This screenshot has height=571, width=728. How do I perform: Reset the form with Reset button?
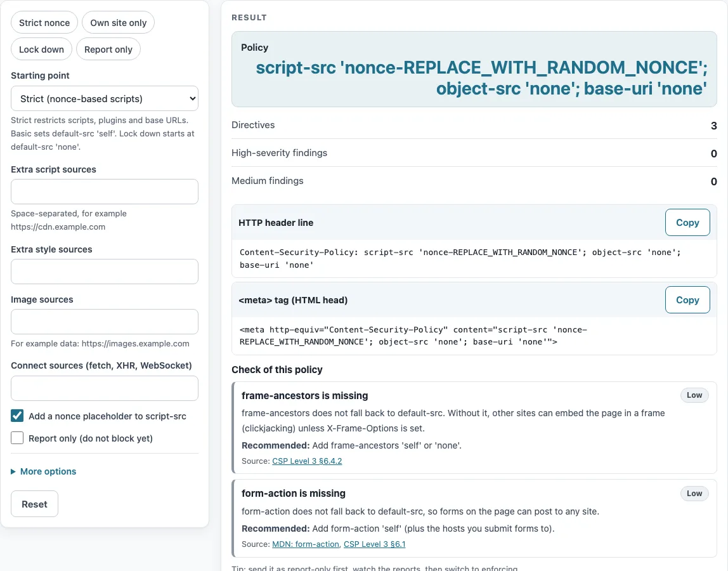click(34, 504)
